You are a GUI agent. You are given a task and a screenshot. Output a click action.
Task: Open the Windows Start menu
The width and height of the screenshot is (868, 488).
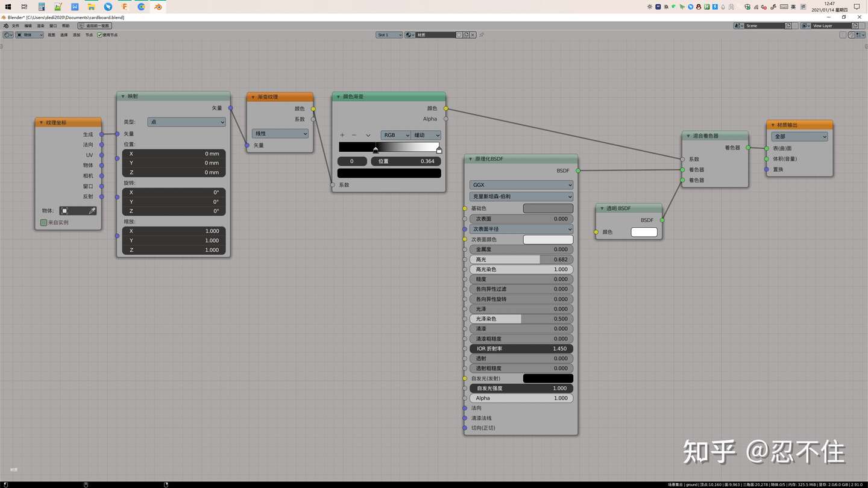[8, 7]
